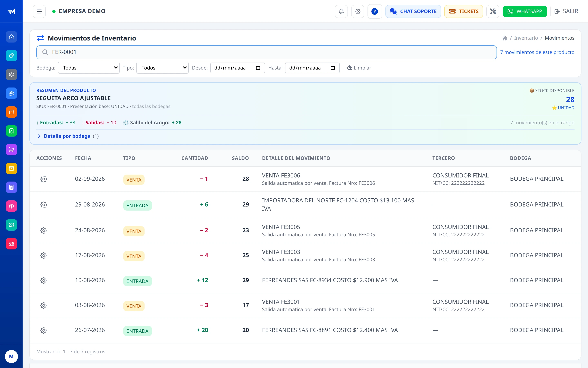588x368 pixels.
Task: Click "7 movimientos de este producto" text
Action: [x=537, y=52]
